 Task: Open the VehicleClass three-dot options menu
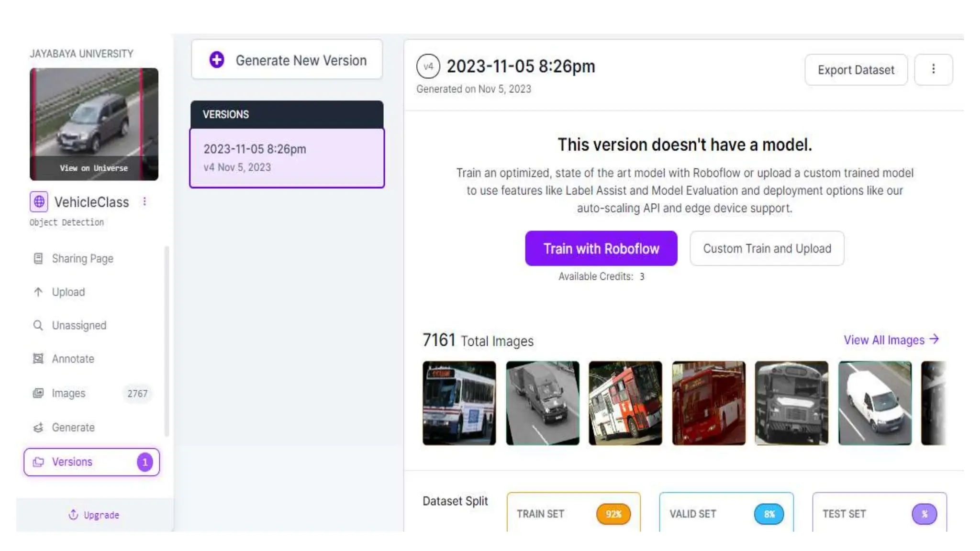coord(145,202)
